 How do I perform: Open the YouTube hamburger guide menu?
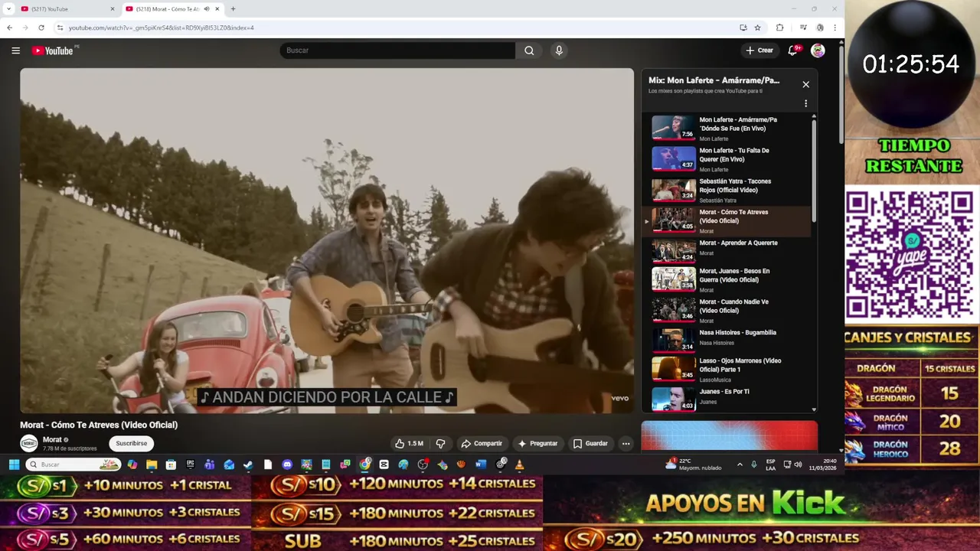(15, 51)
